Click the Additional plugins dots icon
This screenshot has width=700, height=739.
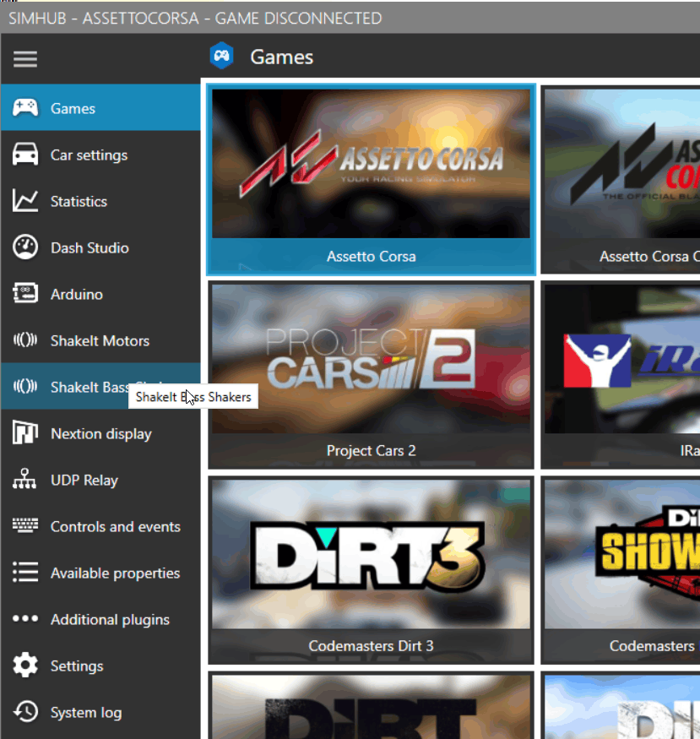pyautogui.click(x=25, y=618)
